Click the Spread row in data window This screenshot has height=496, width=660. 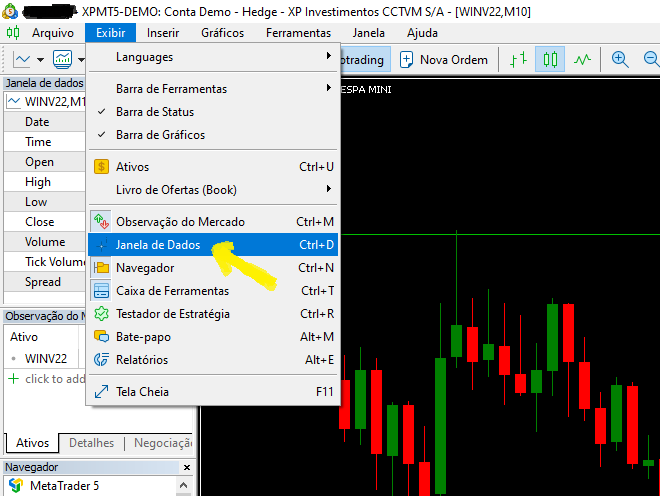[44, 282]
